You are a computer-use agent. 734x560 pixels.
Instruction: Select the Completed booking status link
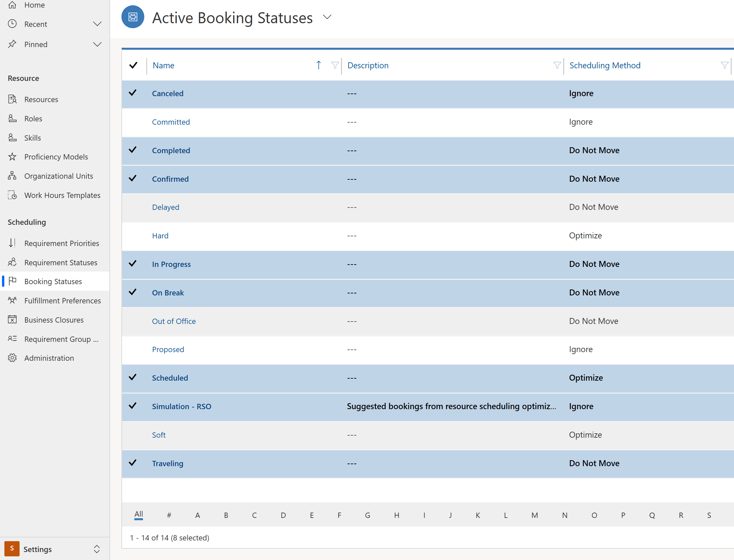coord(170,150)
